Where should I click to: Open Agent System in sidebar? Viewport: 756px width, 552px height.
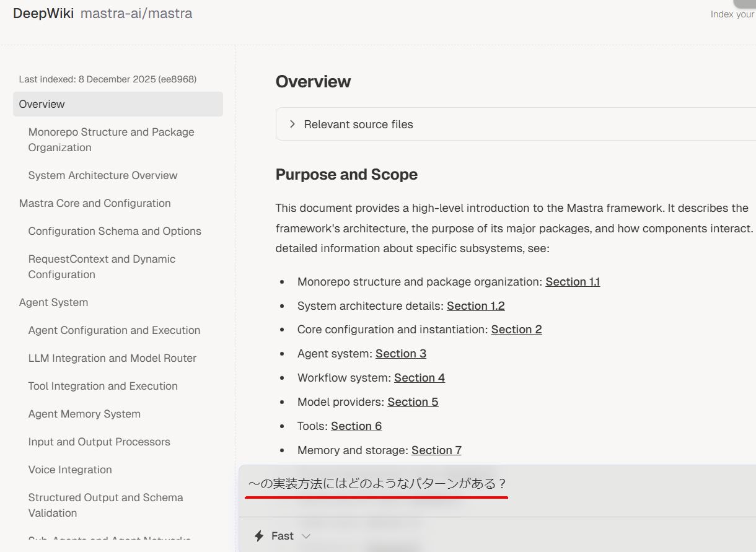(x=53, y=302)
